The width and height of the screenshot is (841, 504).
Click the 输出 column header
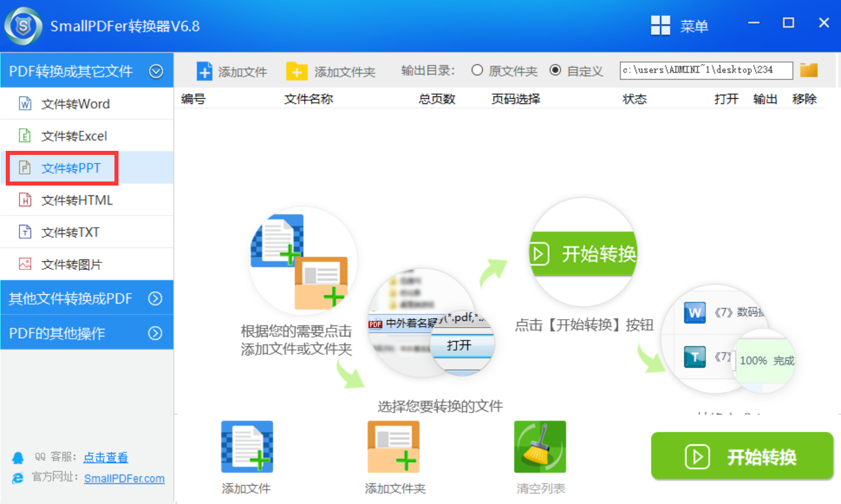coord(765,99)
